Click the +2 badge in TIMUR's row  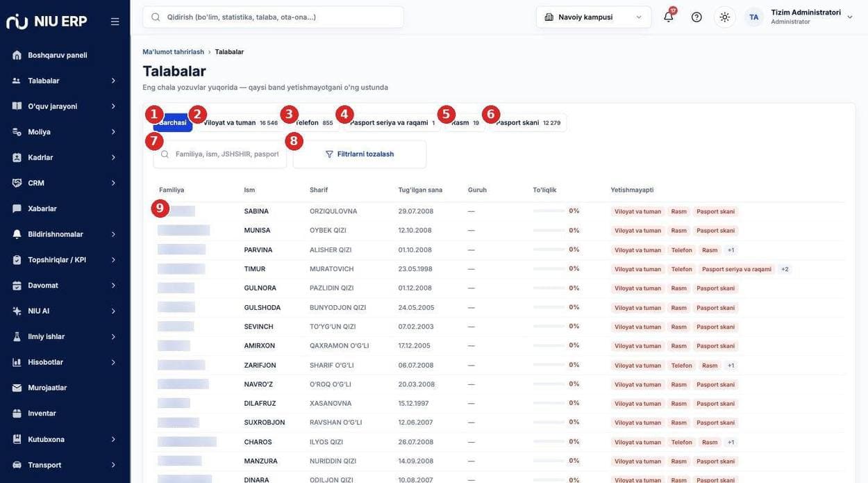click(785, 269)
